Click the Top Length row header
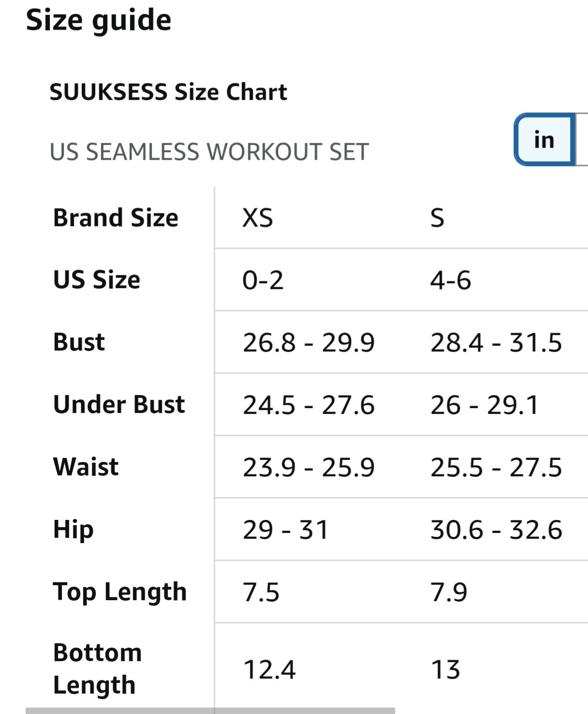The width and height of the screenshot is (588, 714). click(120, 592)
